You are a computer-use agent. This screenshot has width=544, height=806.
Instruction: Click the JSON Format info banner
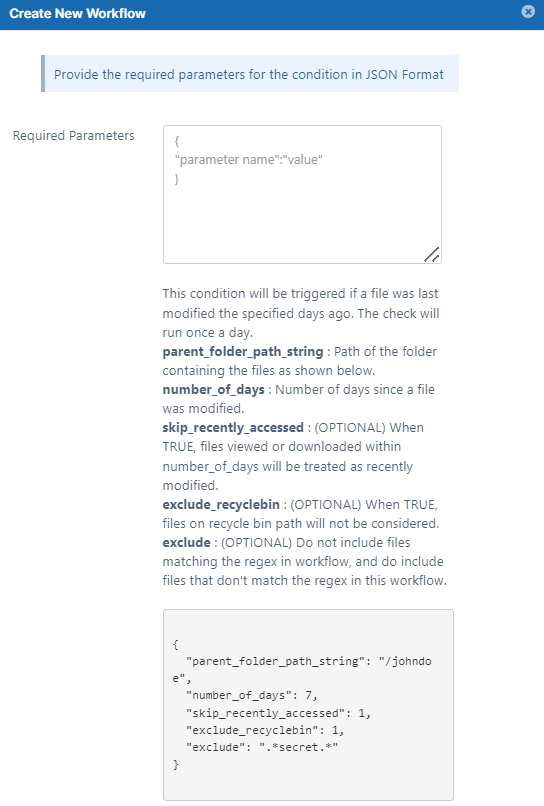[x=250, y=74]
